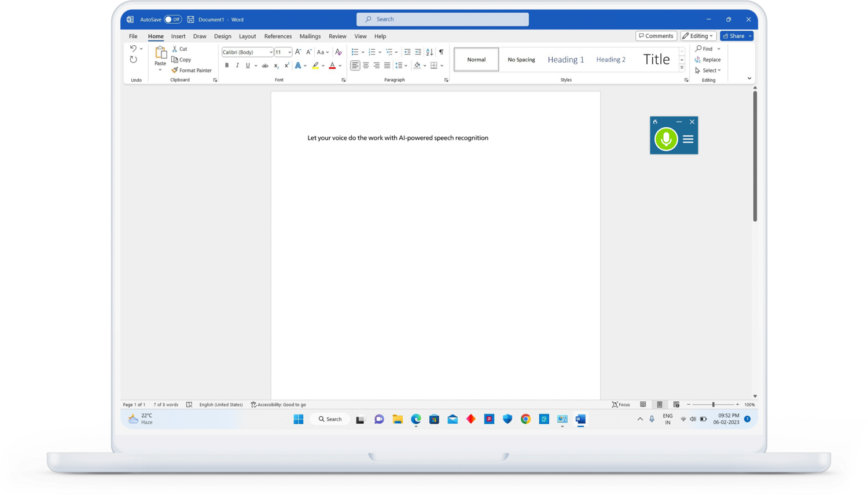This screenshot has width=868, height=495.
Task: Show paragraph marks
Action: (x=441, y=52)
